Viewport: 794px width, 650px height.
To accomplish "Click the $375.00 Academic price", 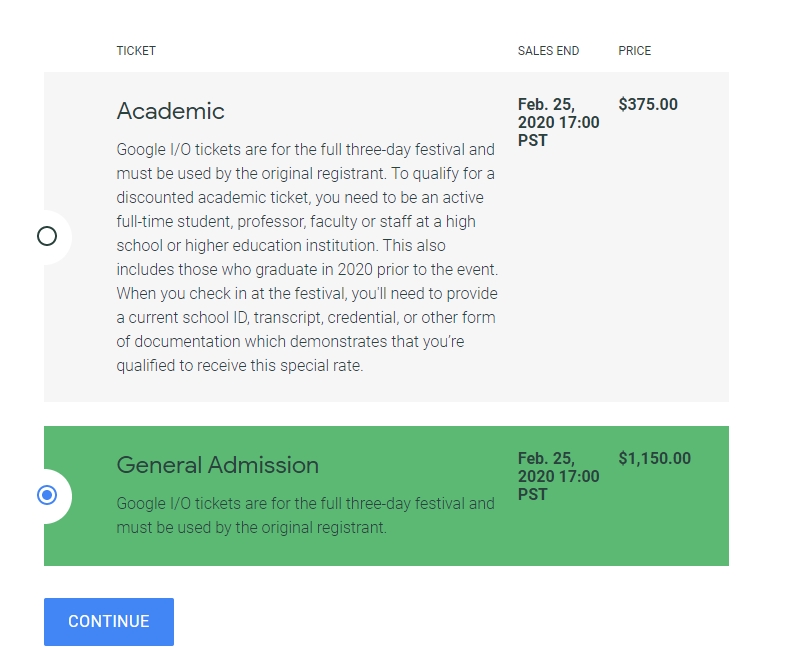I will 647,104.
